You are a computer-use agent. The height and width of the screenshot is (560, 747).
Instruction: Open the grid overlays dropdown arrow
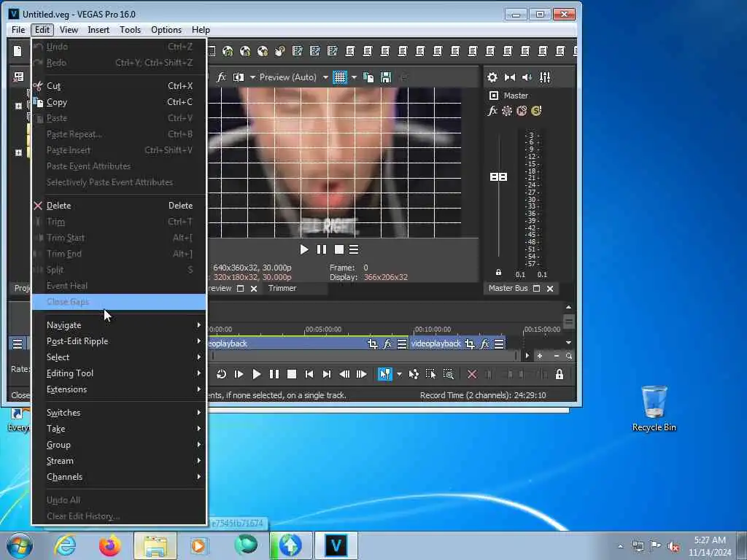click(x=354, y=77)
